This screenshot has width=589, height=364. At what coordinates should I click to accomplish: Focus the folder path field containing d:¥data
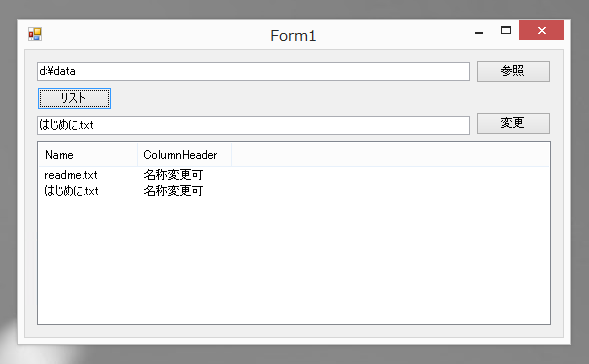pos(253,71)
